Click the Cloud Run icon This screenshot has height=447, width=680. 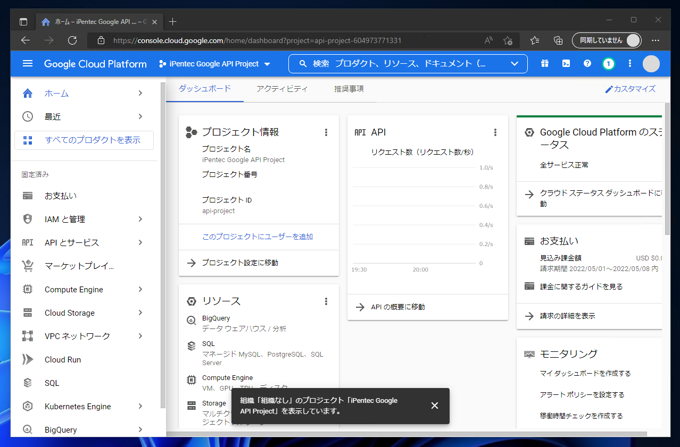point(27,359)
